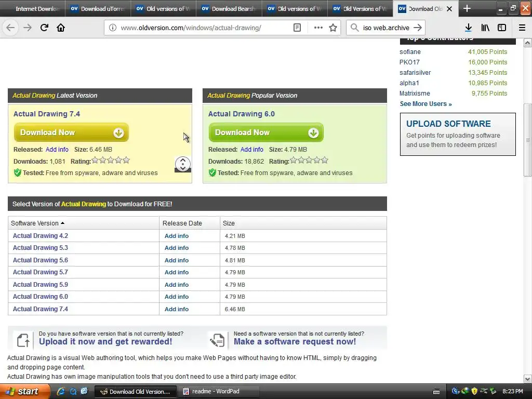Click Add info beside Released in Latest Version

pos(57,149)
